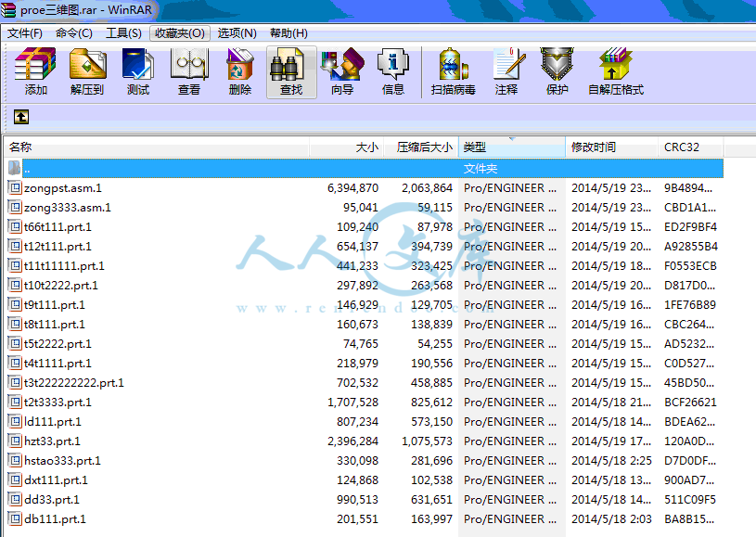Click the file icon of t12t111.prt.1
The image size is (756, 537).
(16, 247)
